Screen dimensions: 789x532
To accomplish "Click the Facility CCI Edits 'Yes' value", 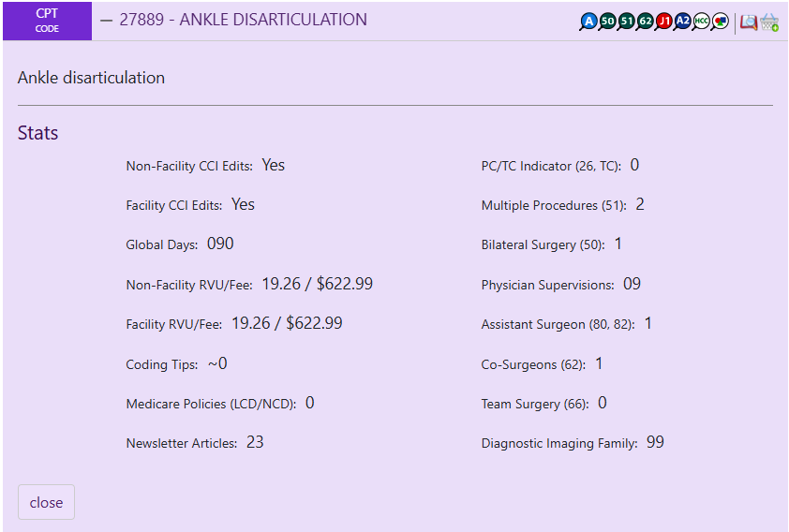I will point(243,204).
